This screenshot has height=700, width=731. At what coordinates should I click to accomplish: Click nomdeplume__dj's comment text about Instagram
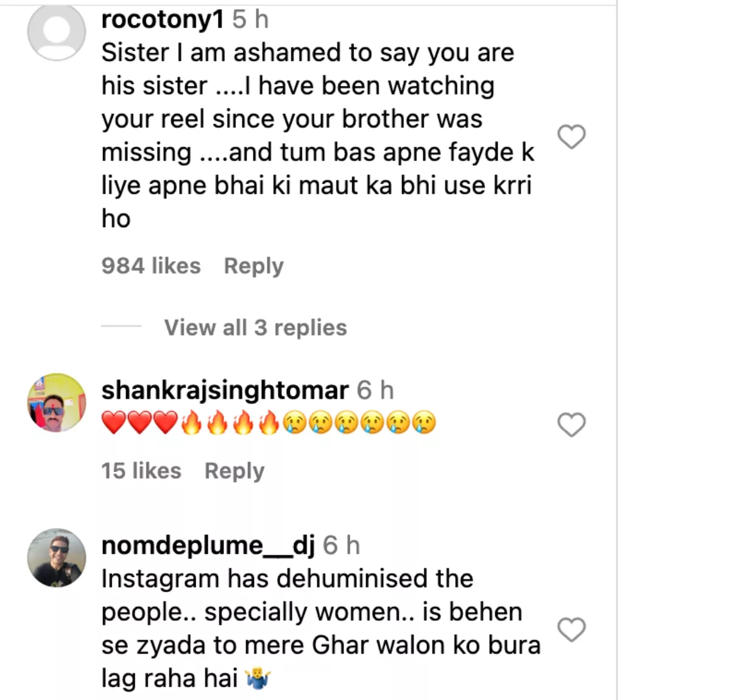[320, 628]
